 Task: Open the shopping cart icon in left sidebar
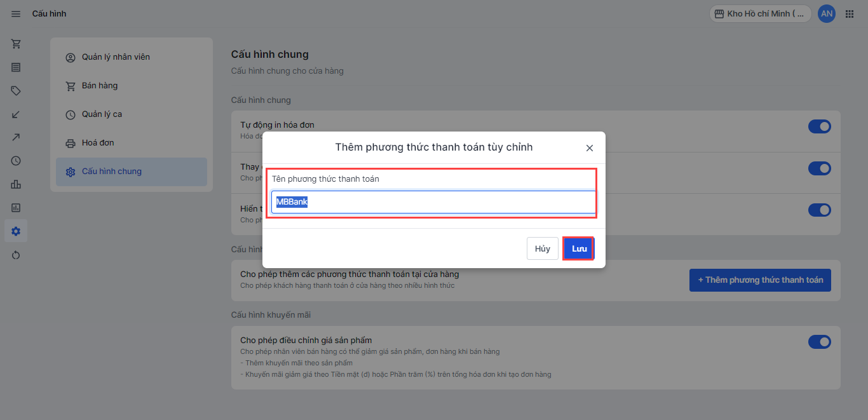pos(16,44)
